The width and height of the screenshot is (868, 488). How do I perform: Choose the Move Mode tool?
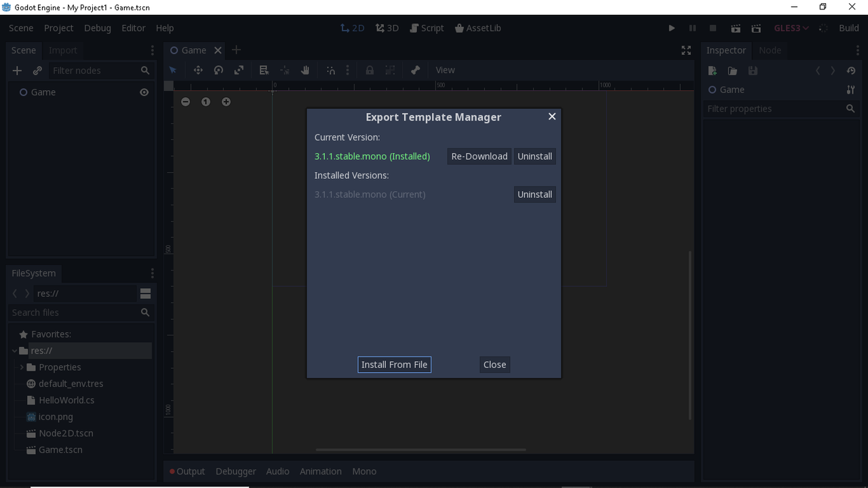coord(198,70)
